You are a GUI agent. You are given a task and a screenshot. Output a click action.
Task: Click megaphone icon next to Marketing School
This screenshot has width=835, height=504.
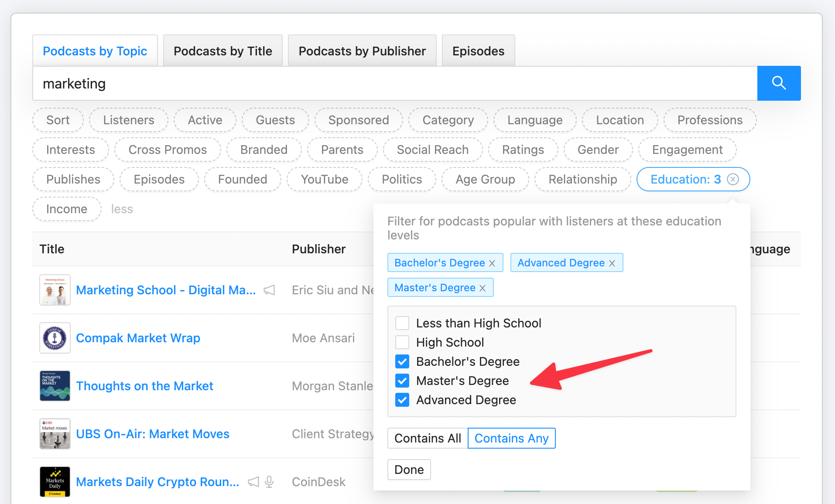click(x=269, y=290)
